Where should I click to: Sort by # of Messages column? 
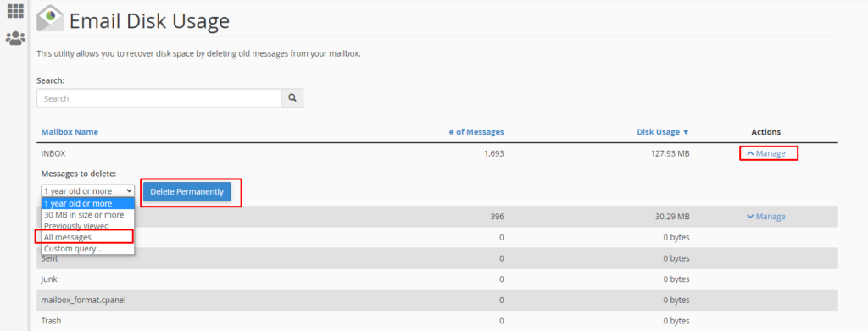pos(476,132)
